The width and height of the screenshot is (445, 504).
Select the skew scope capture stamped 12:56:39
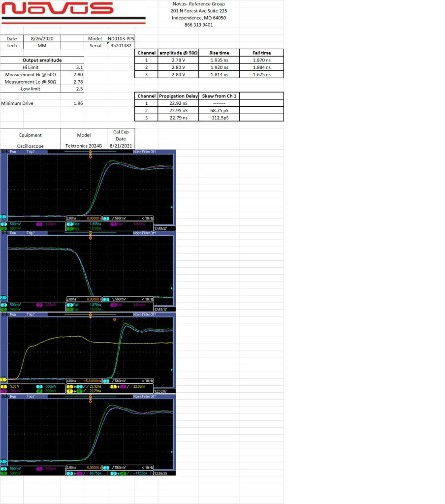88,435
